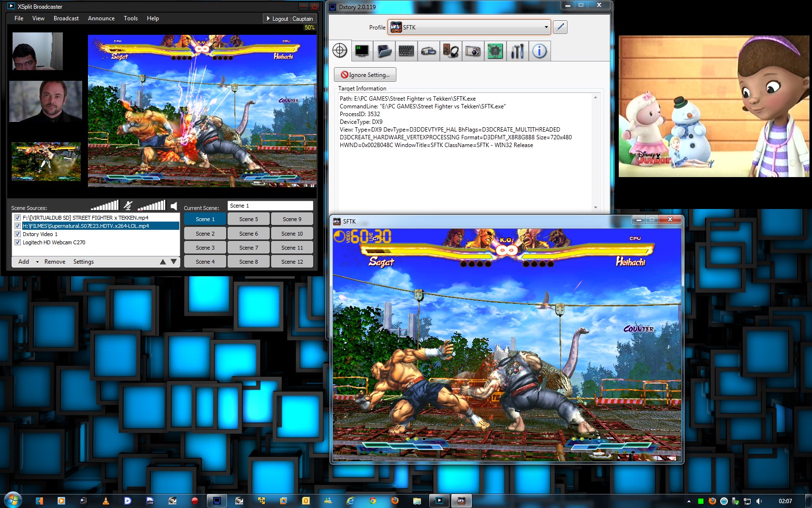The image size is (812, 508).
Task: Switch to Scene 3
Action: [x=205, y=248]
